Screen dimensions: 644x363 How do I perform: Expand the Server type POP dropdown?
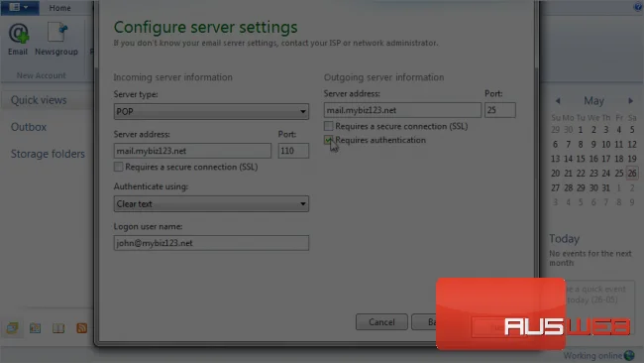pos(211,111)
